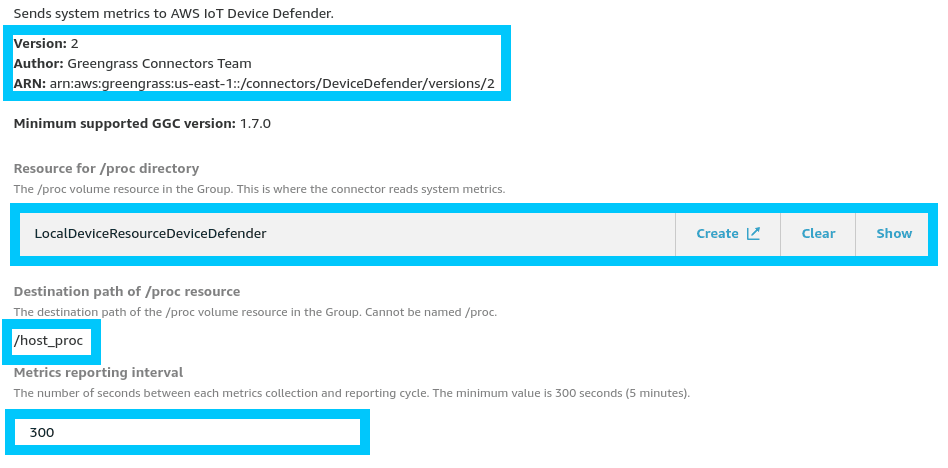948x468 pixels.
Task: Click the bold Author label
Action: click(x=38, y=64)
